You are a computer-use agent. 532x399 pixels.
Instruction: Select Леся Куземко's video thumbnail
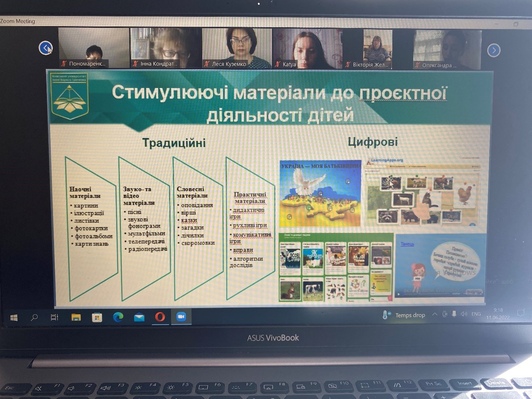237,48
